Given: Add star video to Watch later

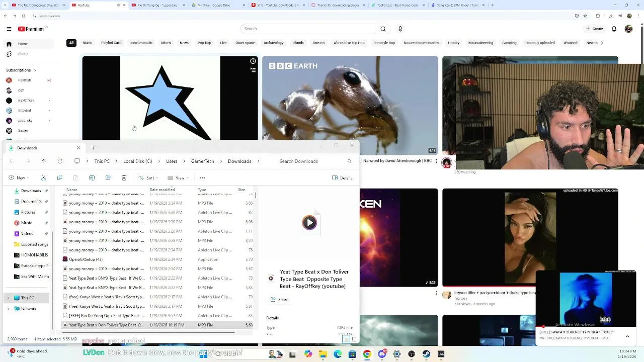Looking at the screenshot, I should (253, 61).
